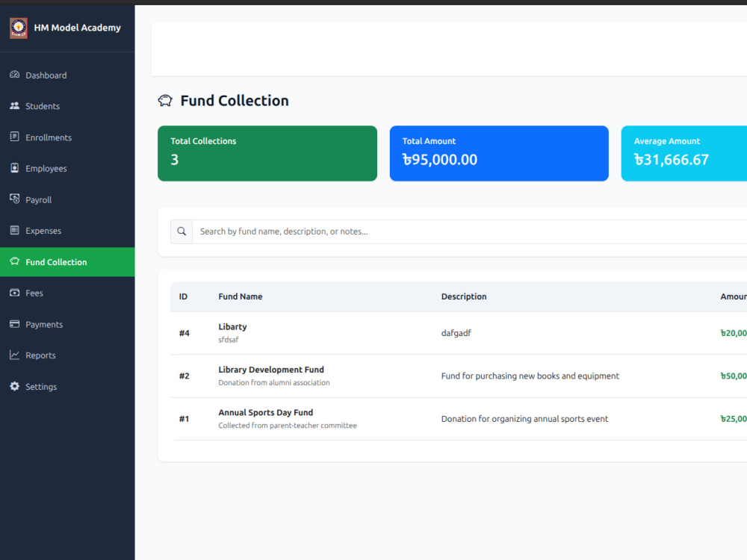Click the Payroll cash icon
The width and height of the screenshot is (747, 560).
tap(15, 199)
